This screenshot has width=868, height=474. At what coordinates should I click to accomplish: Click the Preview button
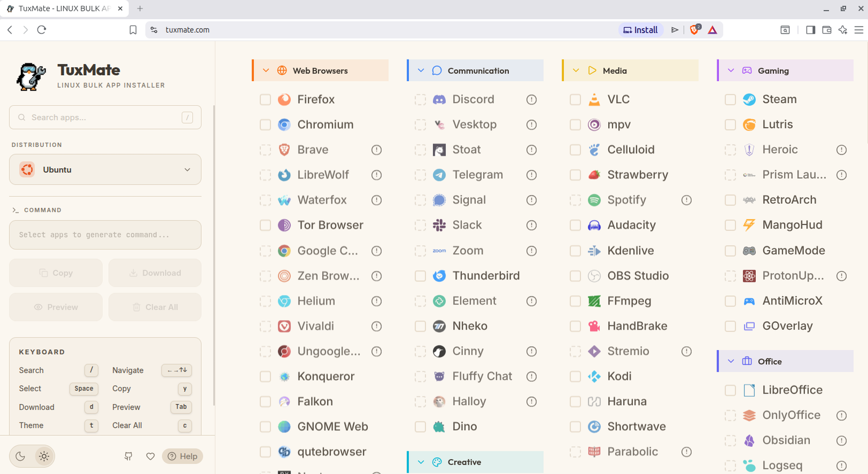point(56,307)
